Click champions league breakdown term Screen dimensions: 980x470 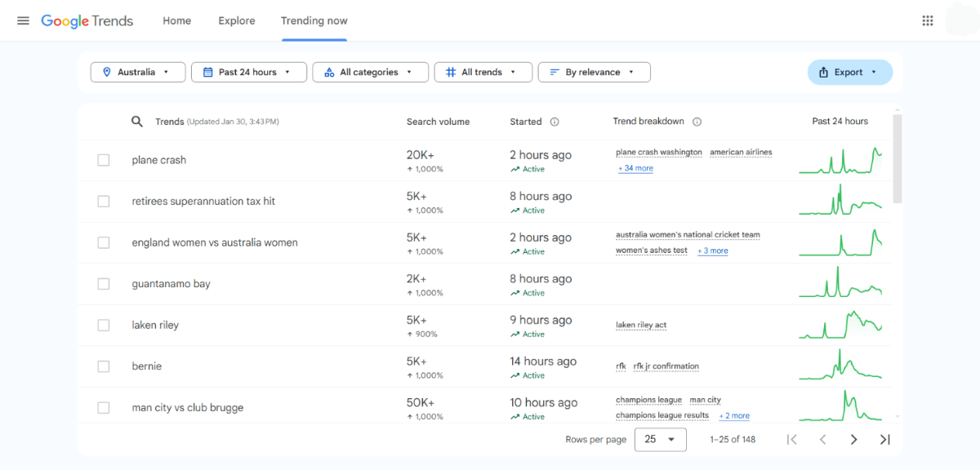649,400
